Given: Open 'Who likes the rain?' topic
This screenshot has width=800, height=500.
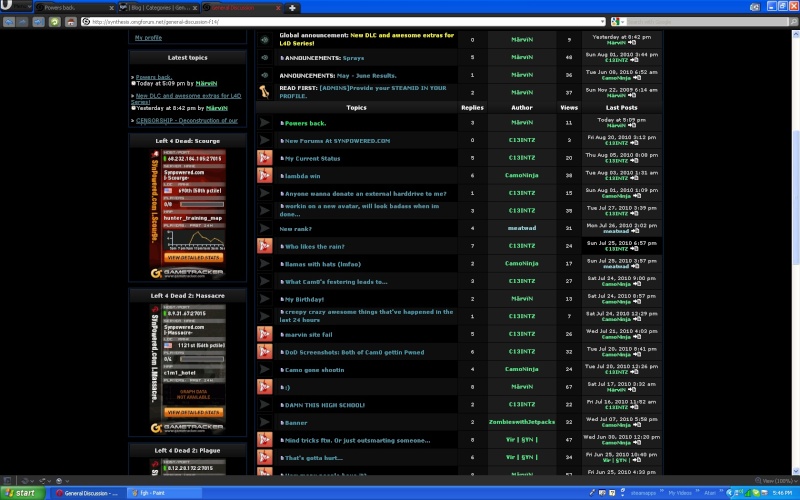Looking at the screenshot, I should (314, 246).
